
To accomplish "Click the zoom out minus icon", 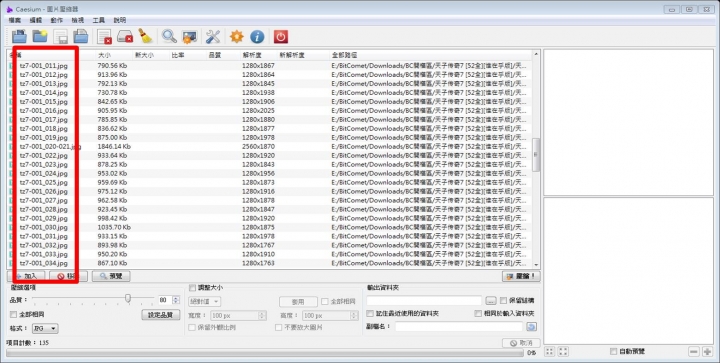I will click(694, 352).
